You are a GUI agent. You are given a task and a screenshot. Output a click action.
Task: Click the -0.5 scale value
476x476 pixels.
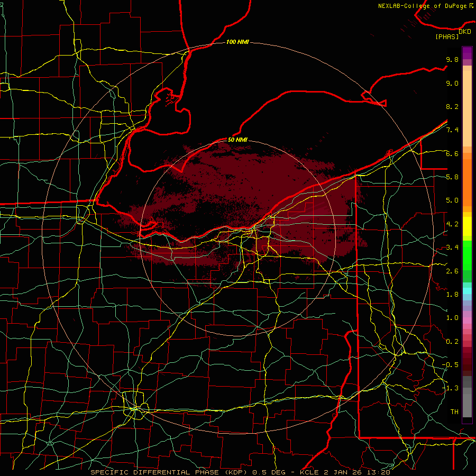450,365
